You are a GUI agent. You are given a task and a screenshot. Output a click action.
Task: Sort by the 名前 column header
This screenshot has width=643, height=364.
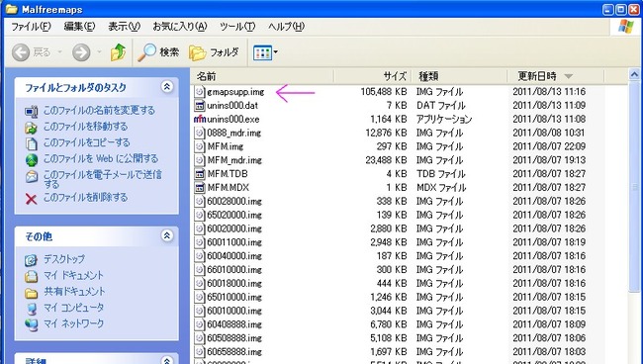tap(262, 76)
